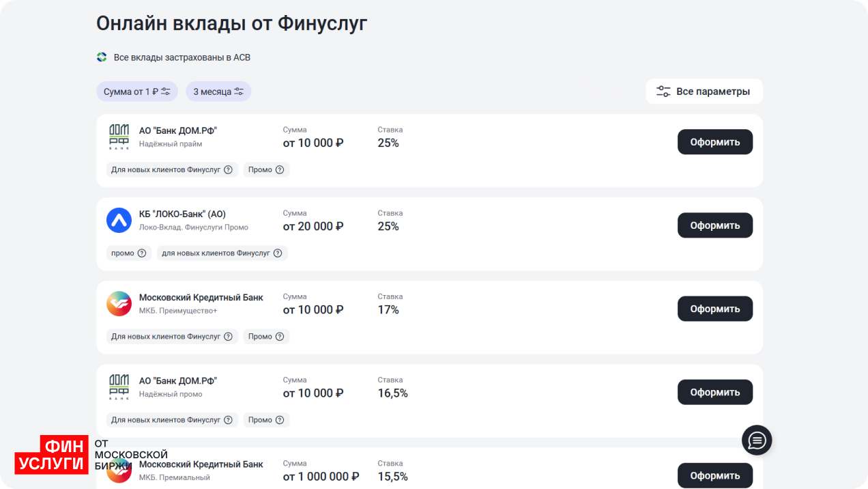This screenshot has height=489, width=868.
Task: Click Оформить for МКБ Преимущество+ deposit
Action: [x=715, y=309]
